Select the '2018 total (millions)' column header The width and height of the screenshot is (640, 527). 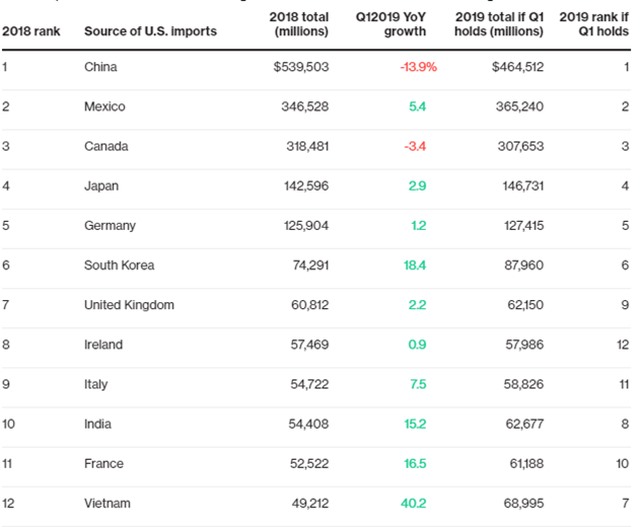pos(299,24)
